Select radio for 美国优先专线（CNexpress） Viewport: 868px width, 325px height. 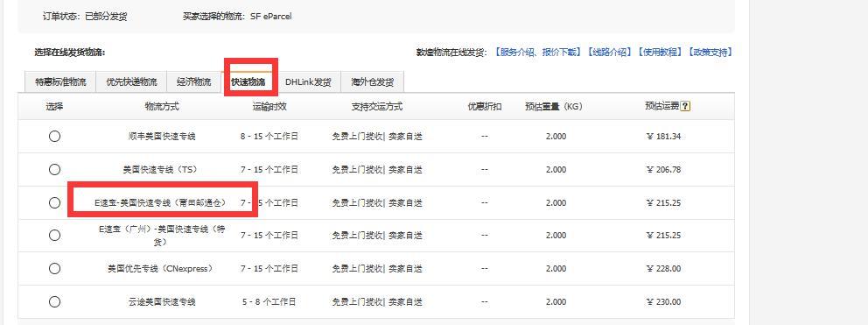click(x=54, y=268)
